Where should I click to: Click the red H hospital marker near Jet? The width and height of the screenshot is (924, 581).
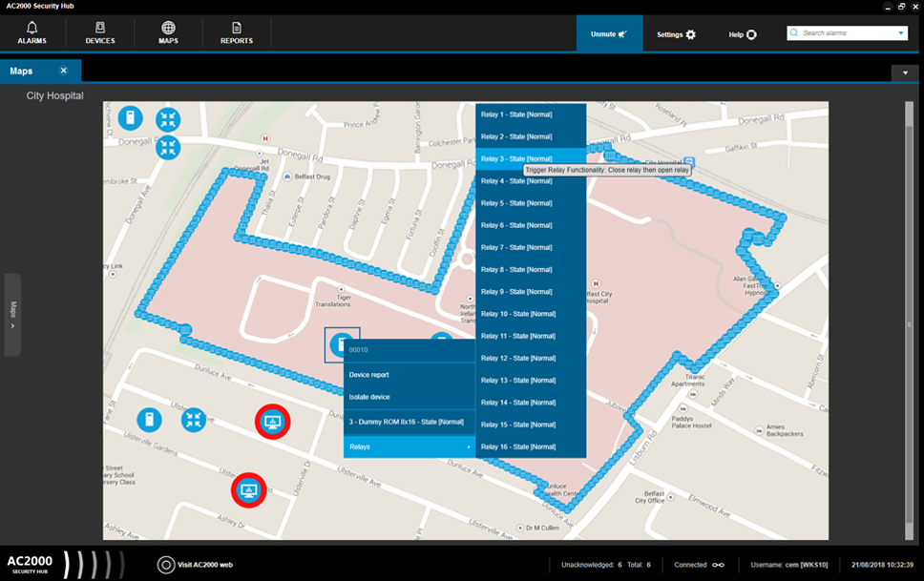(265, 138)
